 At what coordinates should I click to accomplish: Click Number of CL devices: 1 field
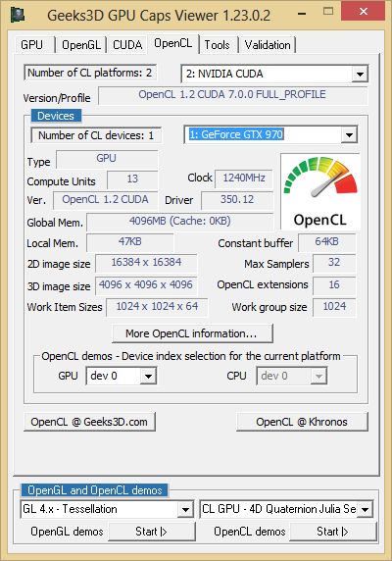[x=96, y=135]
